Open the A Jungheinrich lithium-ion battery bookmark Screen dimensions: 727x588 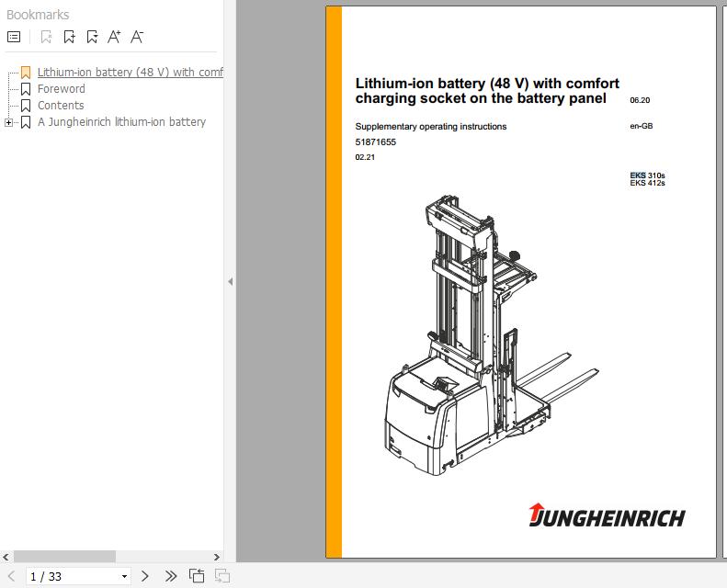[x=121, y=122]
